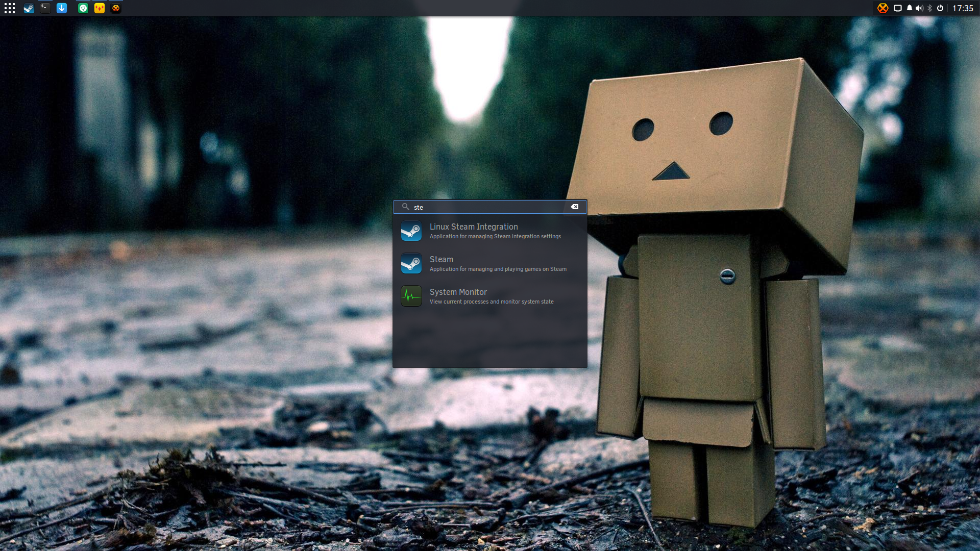980x551 pixels.
Task: Click the magnifier icon in search box
Action: pyautogui.click(x=405, y=207)
